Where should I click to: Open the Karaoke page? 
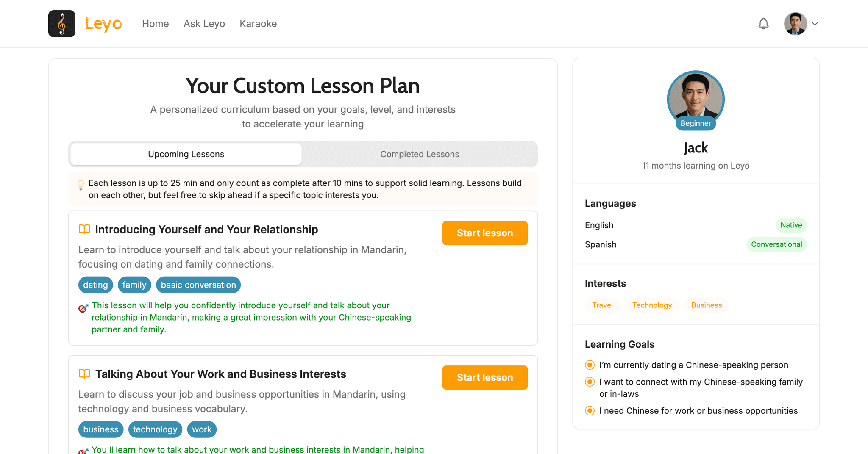[258, 23]
